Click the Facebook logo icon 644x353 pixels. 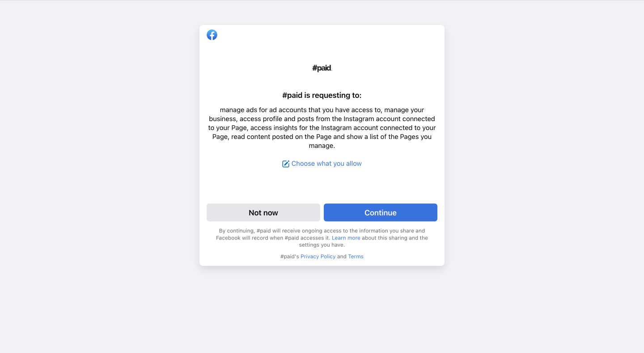tap(212, 35)
